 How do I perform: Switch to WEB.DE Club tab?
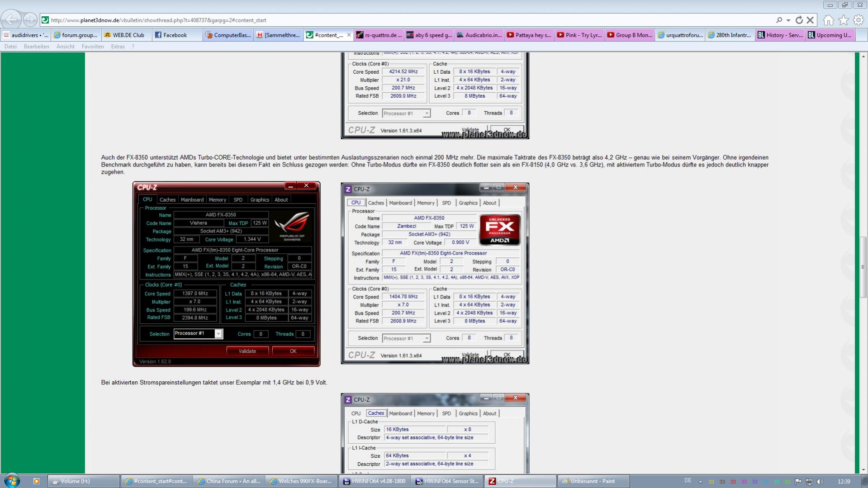point(126,35)
